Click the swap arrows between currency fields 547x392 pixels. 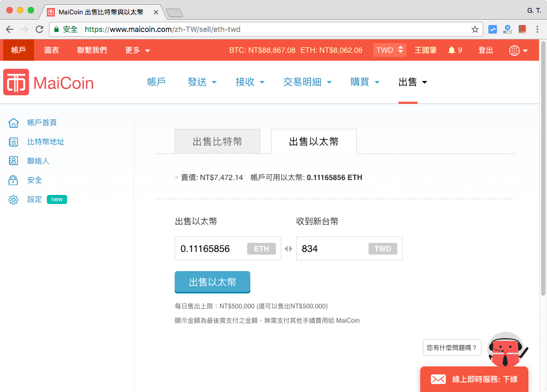pyautogui.click(x=288, y=248)
